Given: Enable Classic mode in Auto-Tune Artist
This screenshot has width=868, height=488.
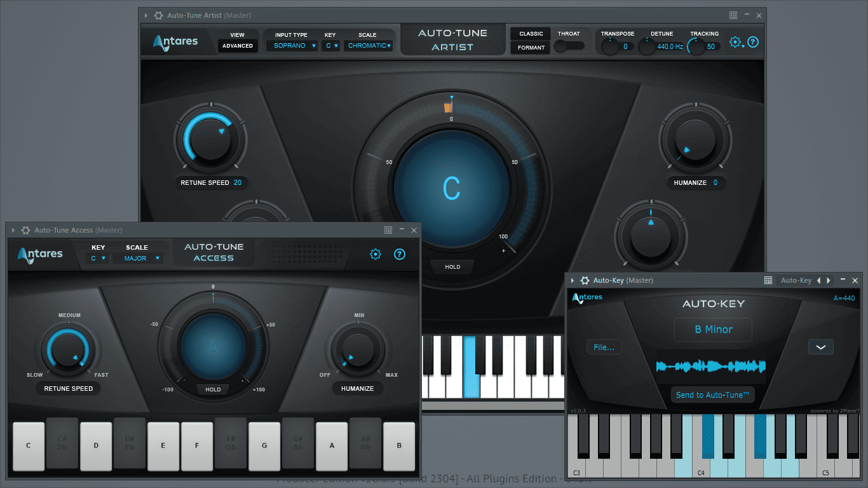Looking at the screenshot, I should (531, 34).
